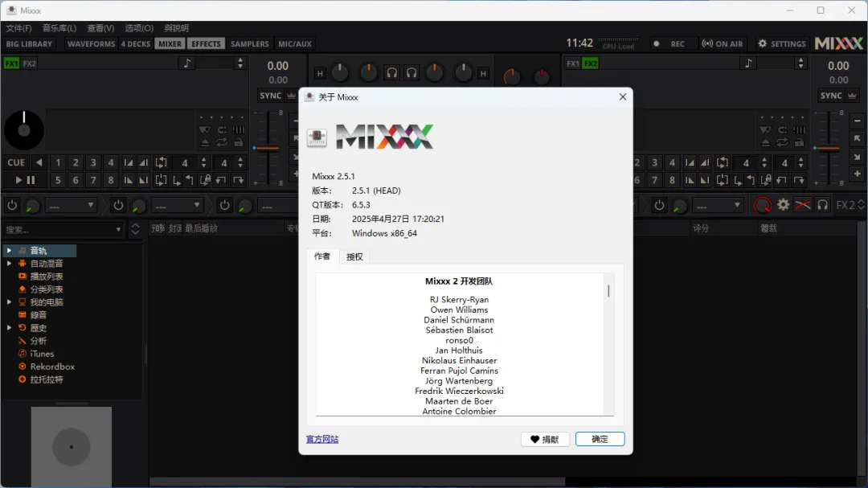Click left deck beatjump forward icon
The height and width of the screenshot is (488, 868).
click(x=239, y=180)
